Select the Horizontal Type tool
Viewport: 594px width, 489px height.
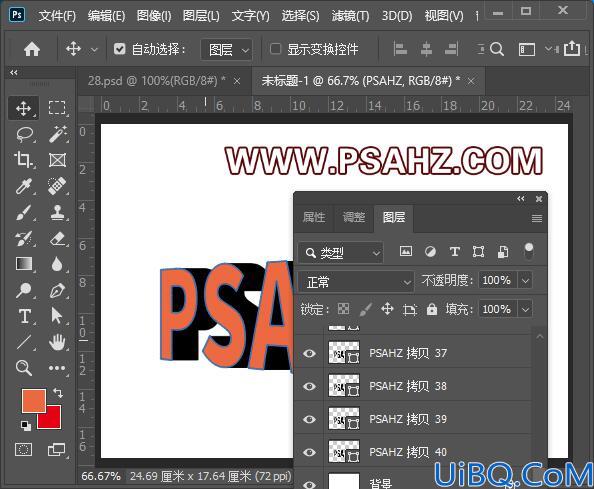[x=24, y=316]
